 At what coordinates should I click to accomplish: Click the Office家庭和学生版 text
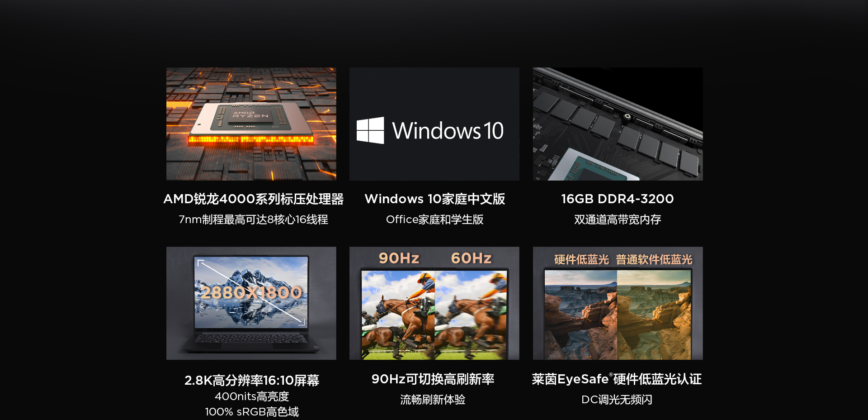[434, 220]
